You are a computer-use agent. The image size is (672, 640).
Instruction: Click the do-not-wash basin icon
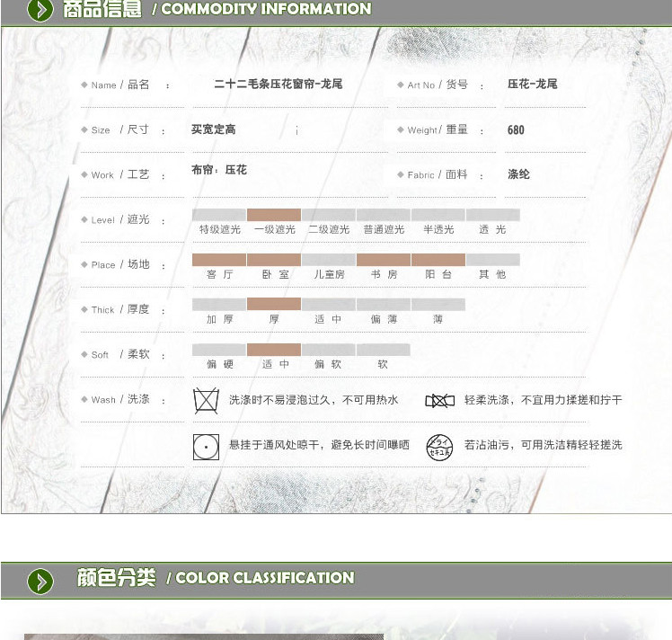tap(206, 401)
